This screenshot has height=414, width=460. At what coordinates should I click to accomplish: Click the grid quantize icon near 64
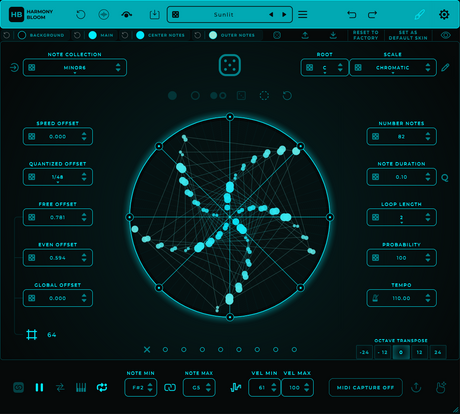pos(32,335)
